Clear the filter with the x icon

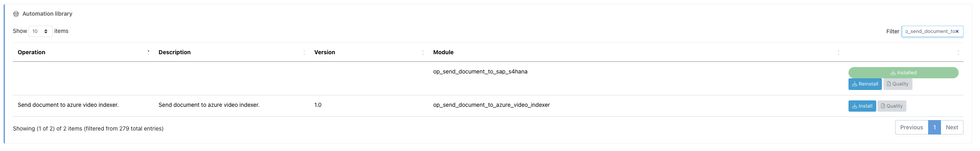957,31
